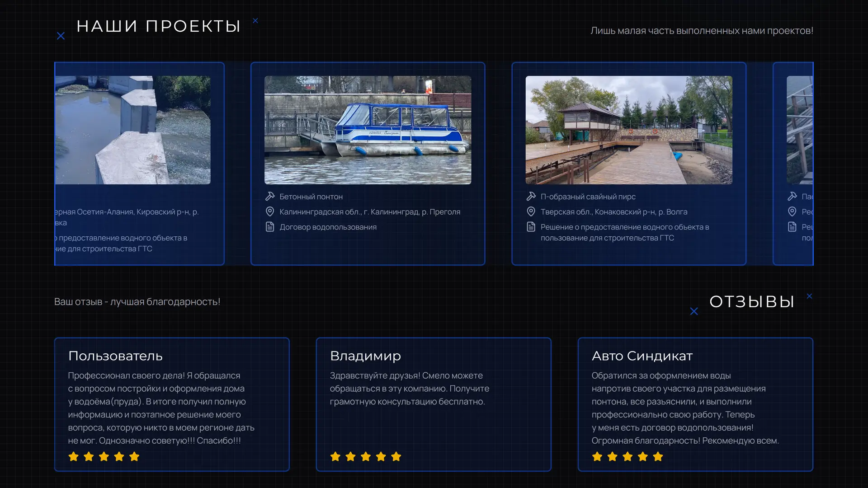868x488 pixels.
Task: Click the document icon on the Тверская card
Action: (531, 227)
